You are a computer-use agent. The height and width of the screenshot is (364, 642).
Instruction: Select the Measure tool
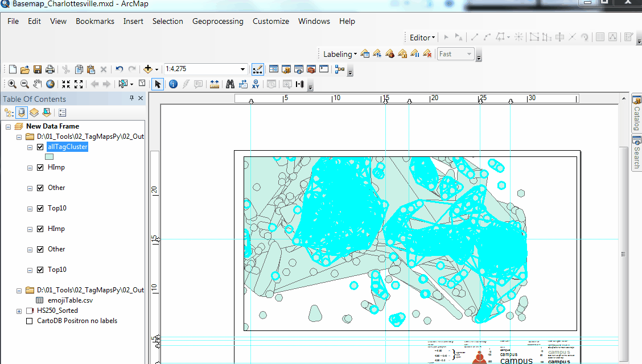pyautogui.click(x=214, y=84)
